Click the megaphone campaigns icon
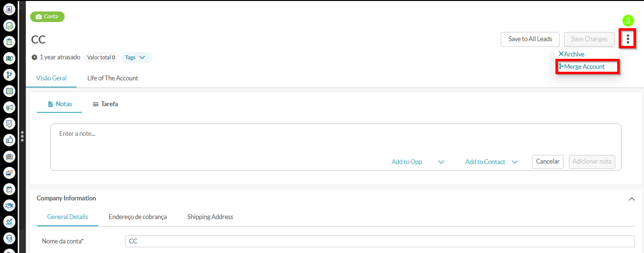Viewport: 644px width, 253px height. coord(9,107)
